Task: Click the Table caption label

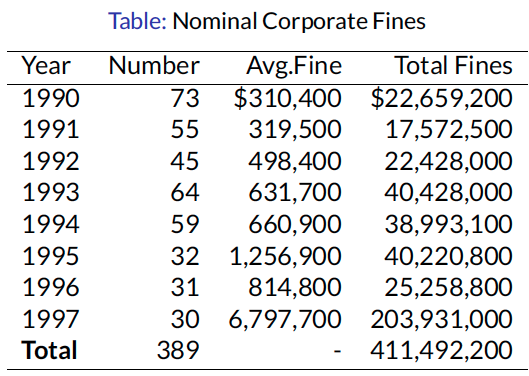Action: click(x=137, y=21)
